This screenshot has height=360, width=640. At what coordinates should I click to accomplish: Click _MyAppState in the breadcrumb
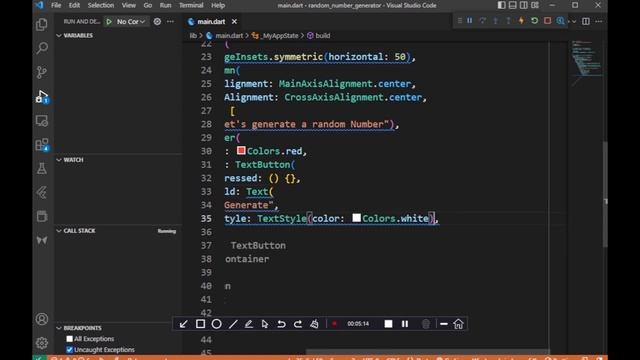click(x=280, y=36)
